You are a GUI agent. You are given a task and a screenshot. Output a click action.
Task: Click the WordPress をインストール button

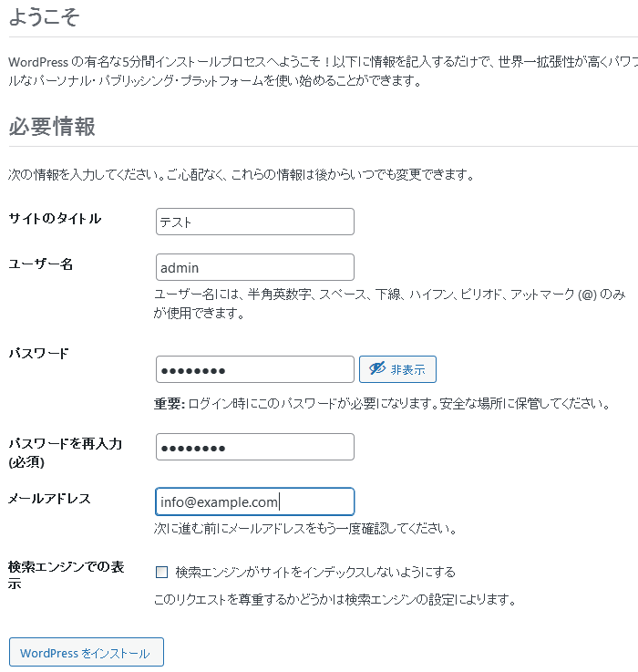(x=87, y=653)
